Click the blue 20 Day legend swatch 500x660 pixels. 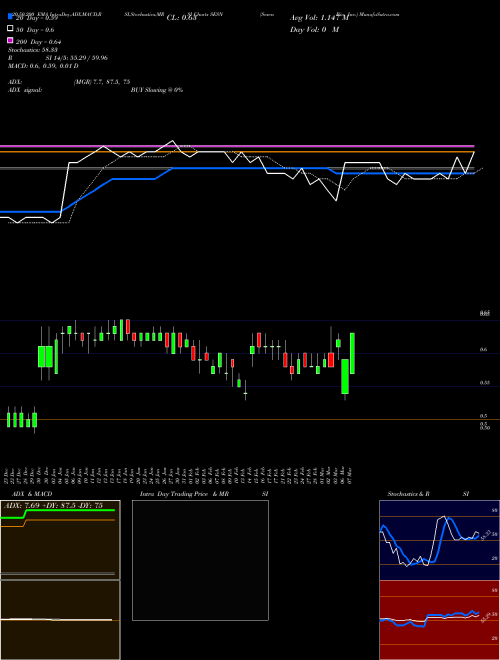click(x=10, y=17)
